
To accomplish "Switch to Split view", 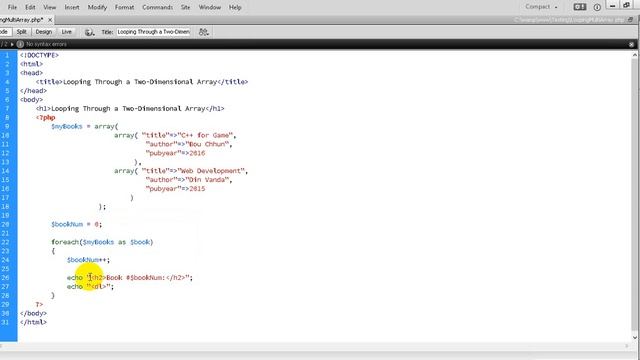I will point(22,31).
